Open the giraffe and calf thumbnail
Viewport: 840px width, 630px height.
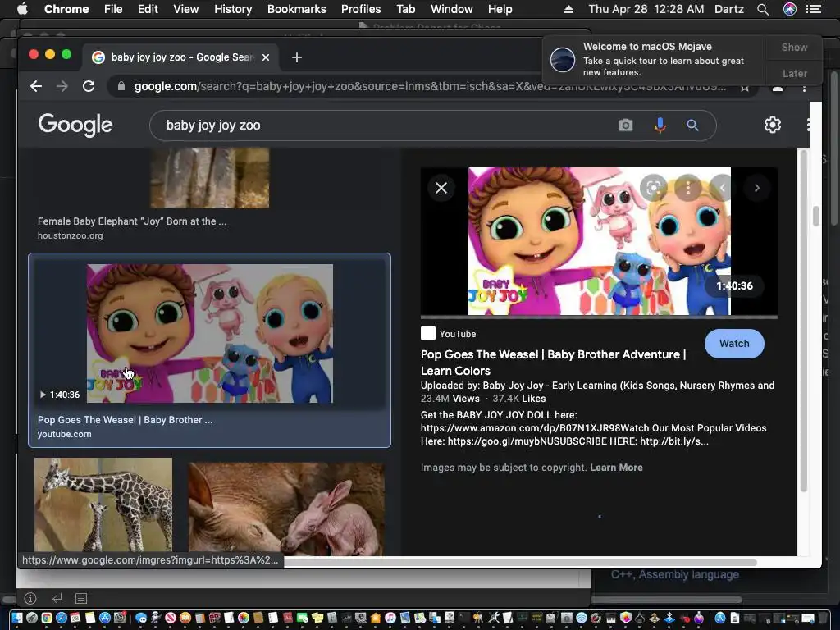[x=103, y=506]
